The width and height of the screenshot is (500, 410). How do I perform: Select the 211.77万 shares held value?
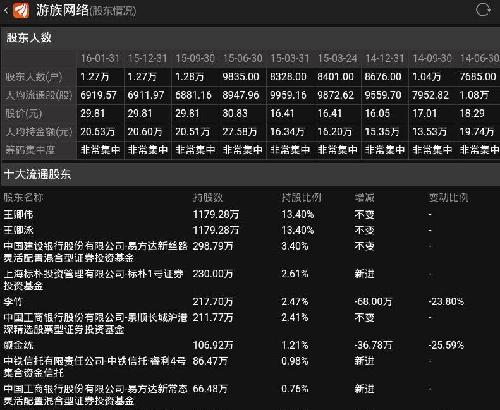pos(213,318)
